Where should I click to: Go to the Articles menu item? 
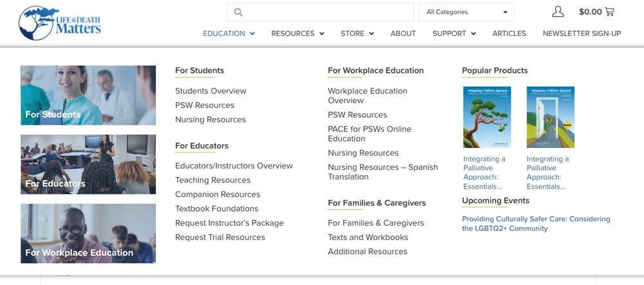[x=509, y=33]
